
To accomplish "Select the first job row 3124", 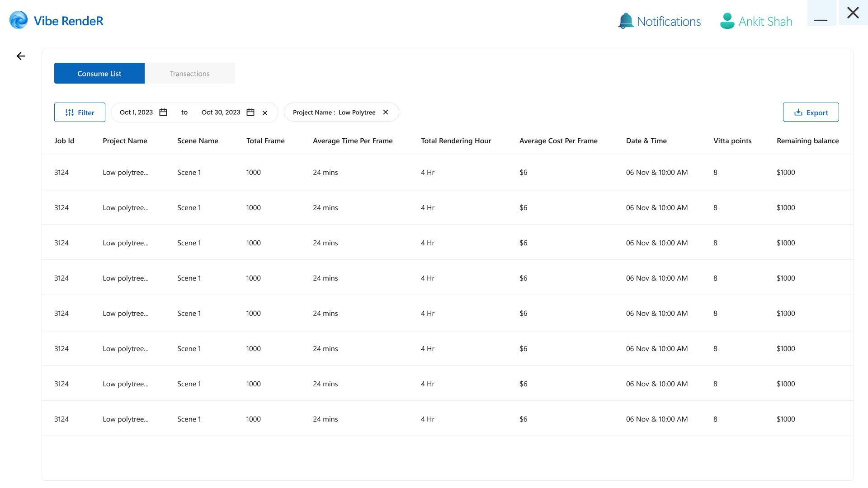I will [61, 172].
